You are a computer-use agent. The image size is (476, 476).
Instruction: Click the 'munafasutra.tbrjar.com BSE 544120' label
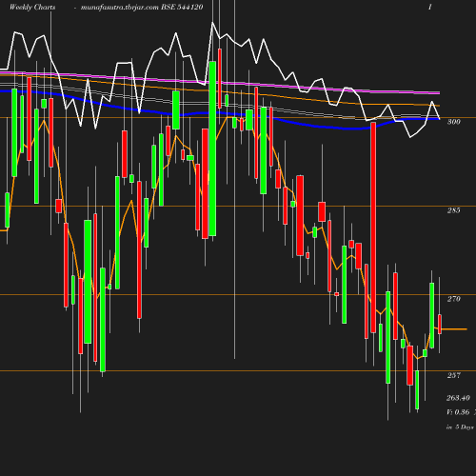[142, 8]
